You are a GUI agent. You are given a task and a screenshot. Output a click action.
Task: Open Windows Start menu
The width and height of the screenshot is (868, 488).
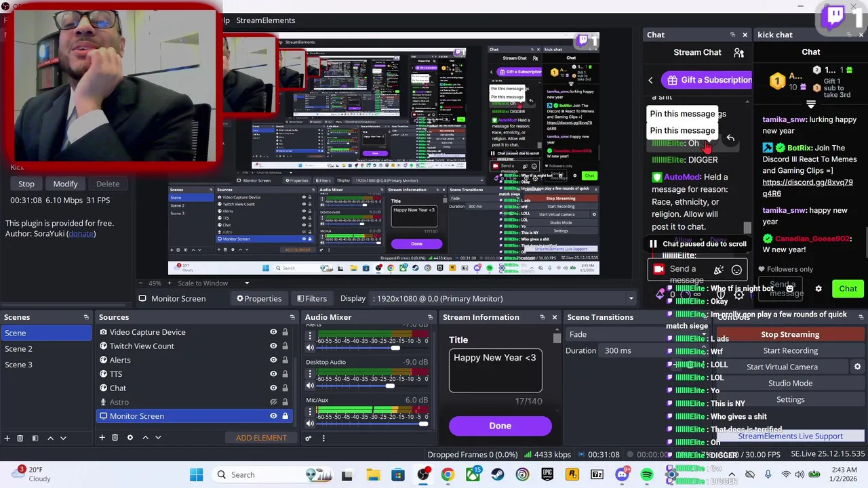pos(196,474)
